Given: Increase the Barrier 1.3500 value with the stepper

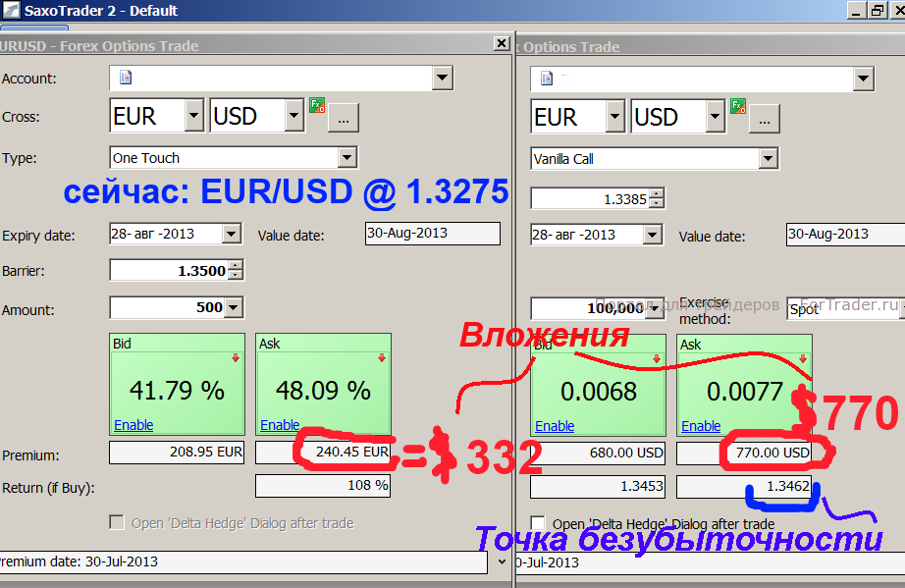Looking at the screenshot, I should 236,265.
